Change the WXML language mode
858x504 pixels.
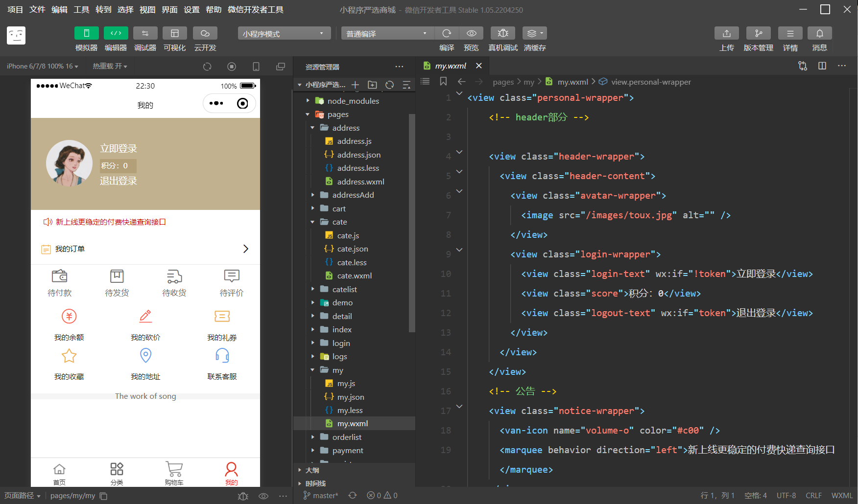pyautogui.click(x=842, y=496)
